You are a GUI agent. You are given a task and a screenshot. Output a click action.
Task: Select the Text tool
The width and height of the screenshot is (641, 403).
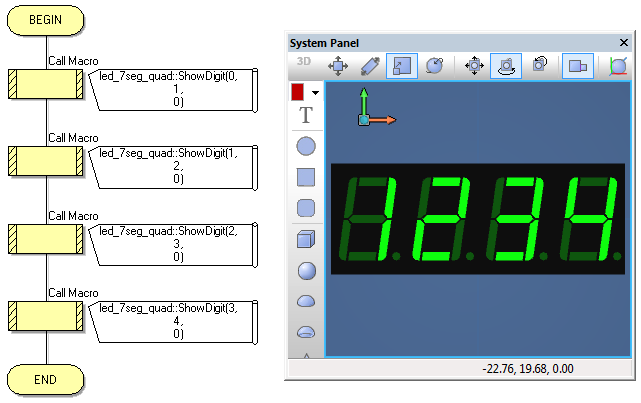pyautogui.click(x=306, y=115)
